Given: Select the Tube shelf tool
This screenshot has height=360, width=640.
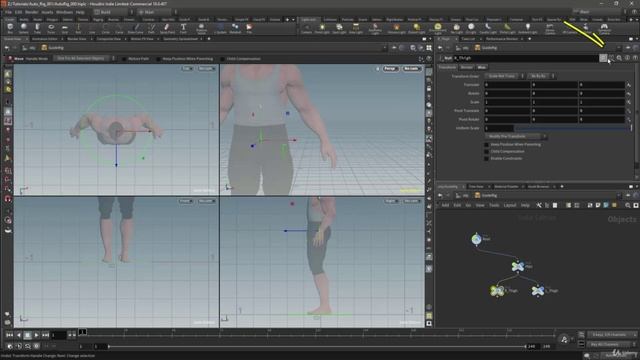Looking at the screenshot, I should [37, 28].
